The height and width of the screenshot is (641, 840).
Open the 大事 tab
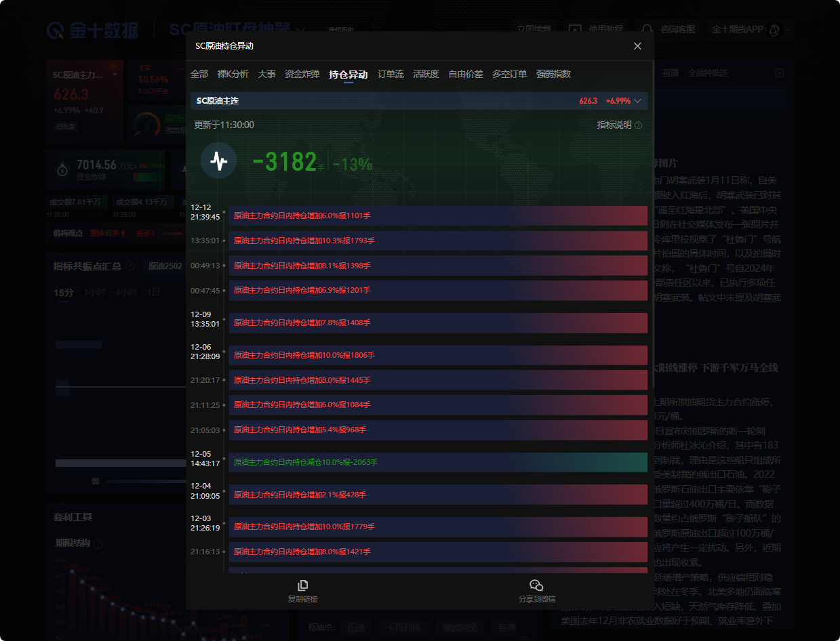266,74
